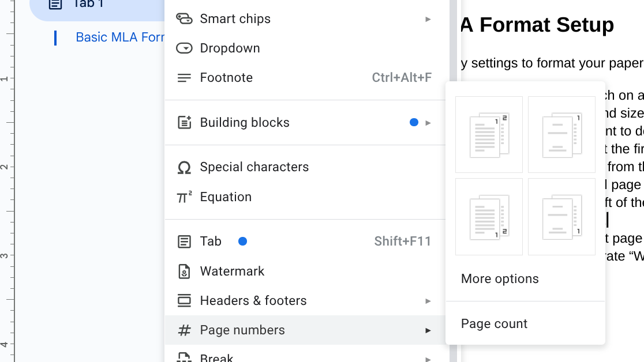Choose top-right page numbers from first page
Screen dimensions: 644x362
click(489, 134)
